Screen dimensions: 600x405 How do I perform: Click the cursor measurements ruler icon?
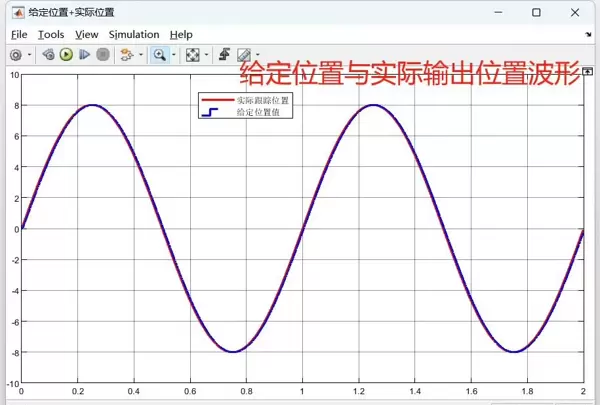(x=243, y=55)
